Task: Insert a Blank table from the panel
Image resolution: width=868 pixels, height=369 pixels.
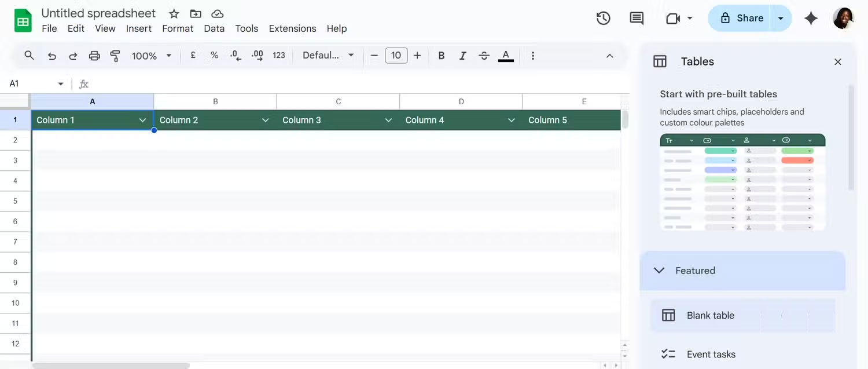Action: 711,315
